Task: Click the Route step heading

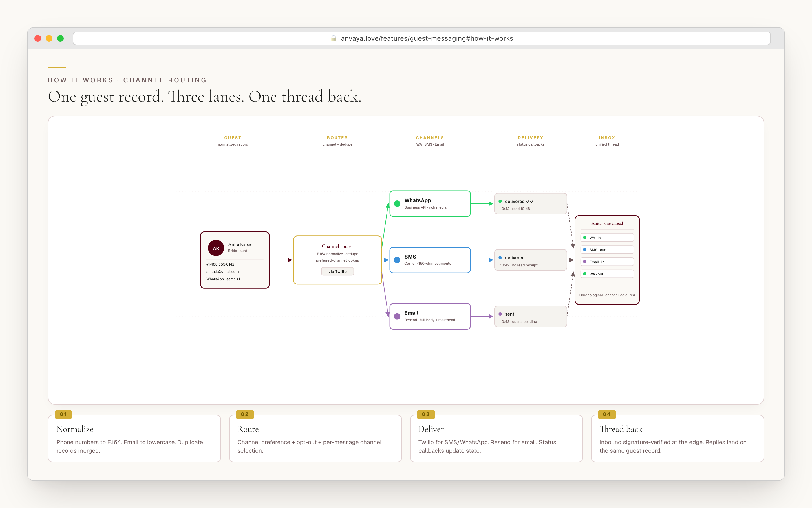Action: (248, 429)
